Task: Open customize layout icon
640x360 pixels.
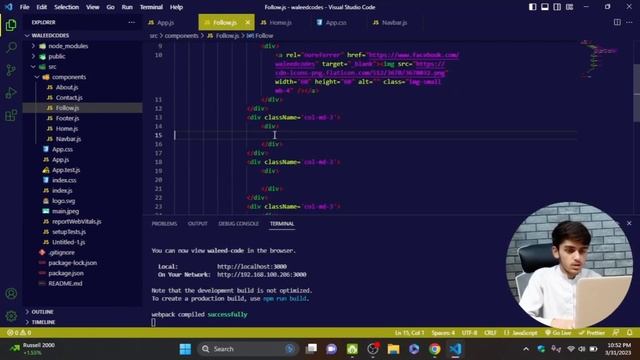Action: [x=569, y=7]
